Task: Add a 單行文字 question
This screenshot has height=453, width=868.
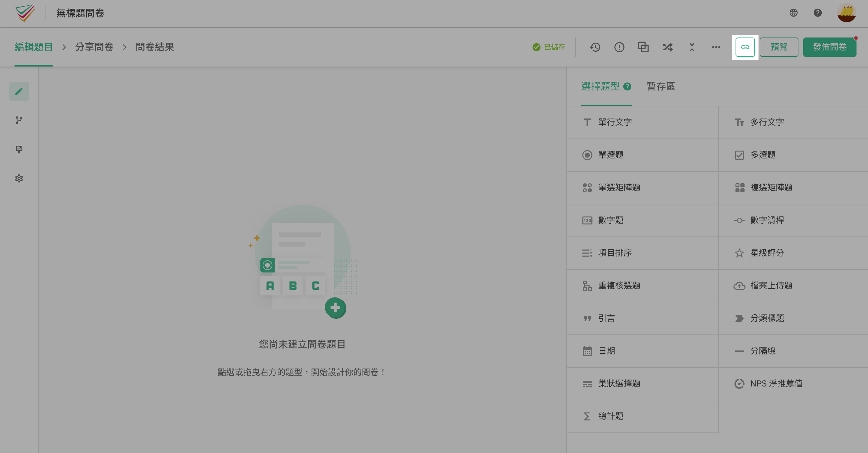Action: click(x=642, y=122)
